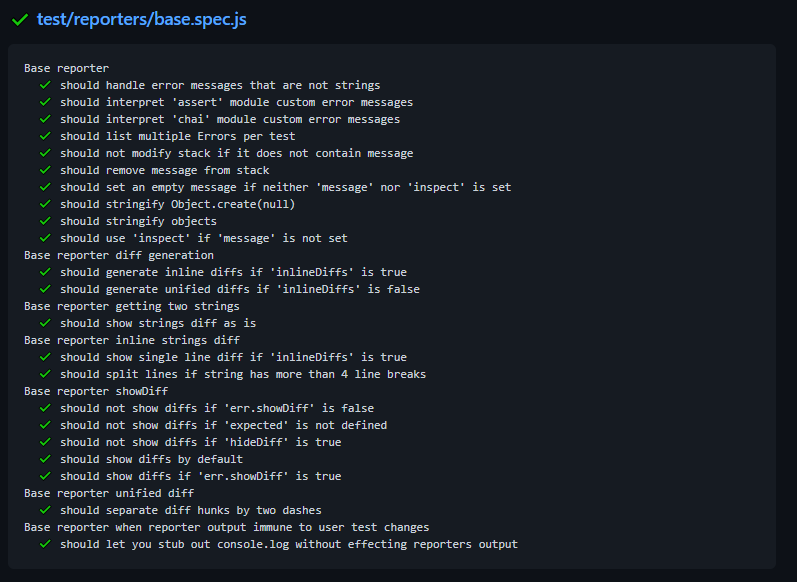The height and width of the screenshot is (582, 797).
Task: Click the test line 'should not show diffs if 'hideDiff' is true'
Action: [200, 442]
